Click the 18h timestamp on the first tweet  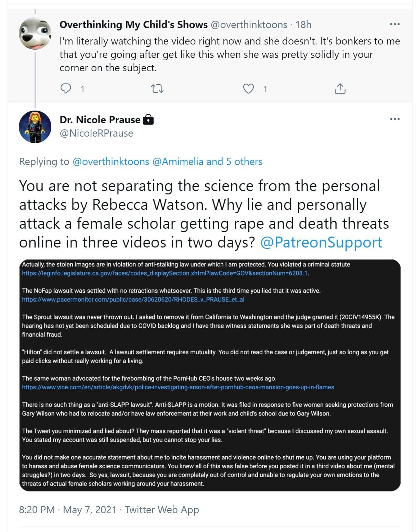click(x=303, y=25)
